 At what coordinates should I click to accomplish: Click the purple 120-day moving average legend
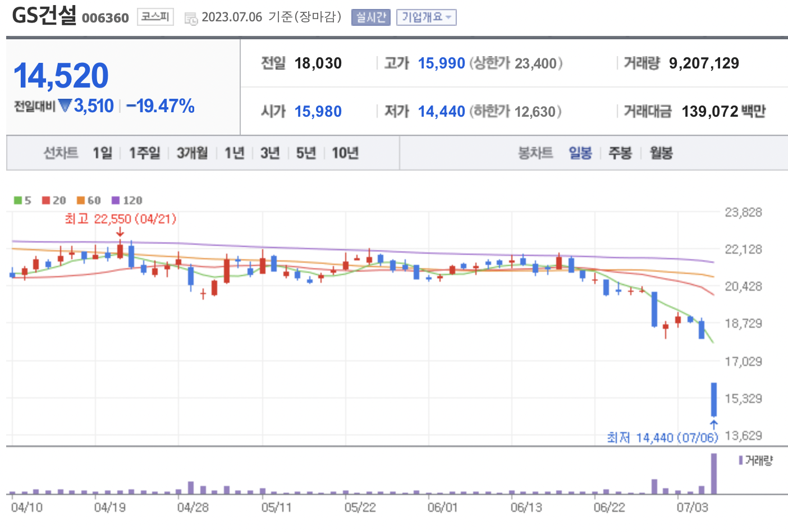pos(127,200)
